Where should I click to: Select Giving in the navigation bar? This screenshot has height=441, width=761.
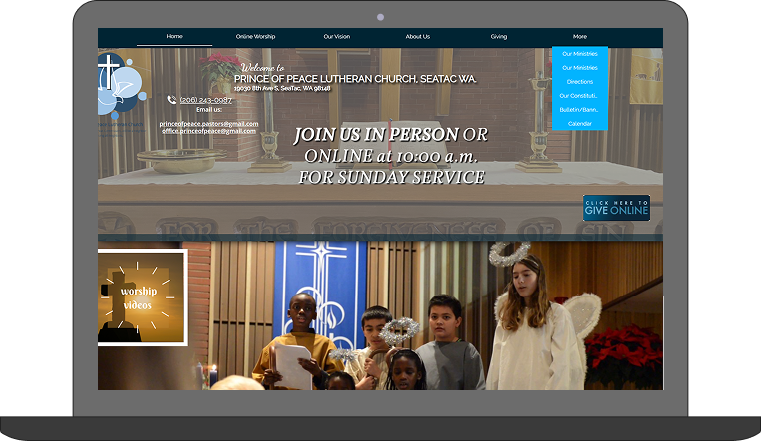click(498, 37)
